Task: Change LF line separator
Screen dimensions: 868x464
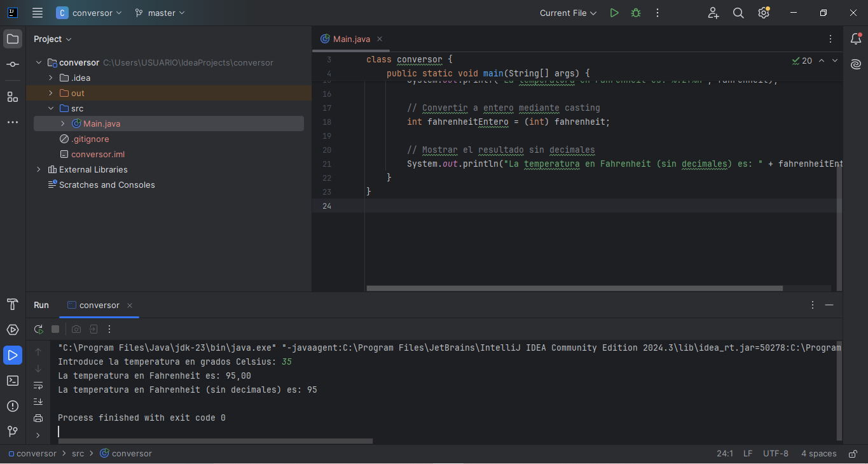Action: pos(748,454)
